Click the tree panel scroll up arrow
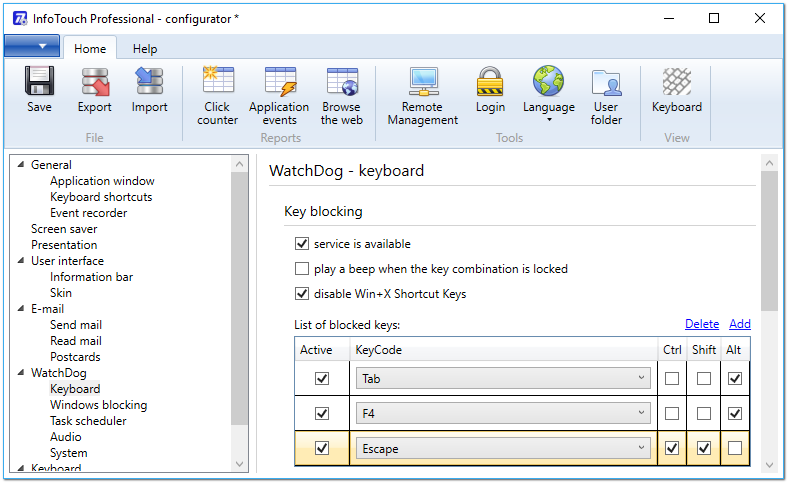Image resolution: width=788 pixels, height=483 pixels. tap(240, 164)
